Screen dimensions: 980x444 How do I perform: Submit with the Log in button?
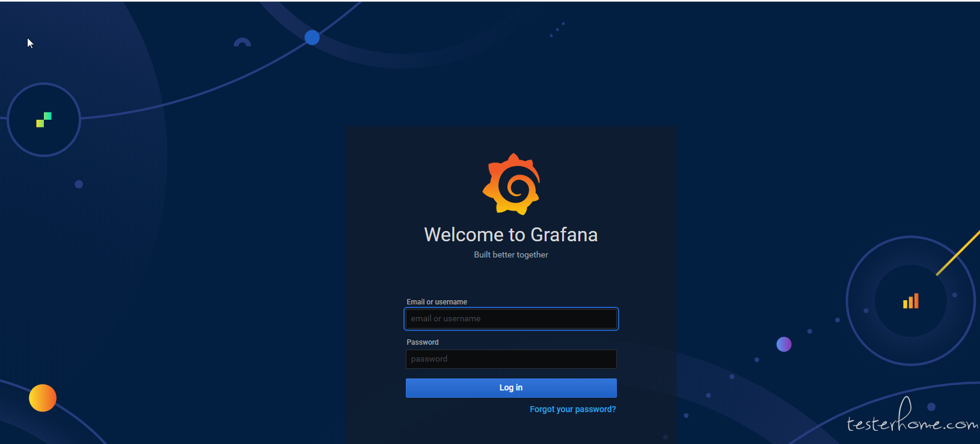[511, 388]
